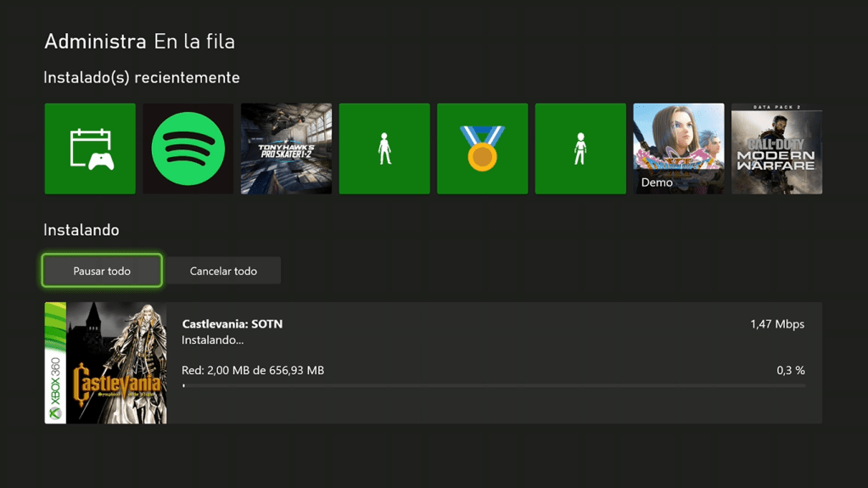This screenshot has height=488, width=868.
Task: Open Tony Hawk's Pro Skater 1+2 tile
Action: click(286, 149)
